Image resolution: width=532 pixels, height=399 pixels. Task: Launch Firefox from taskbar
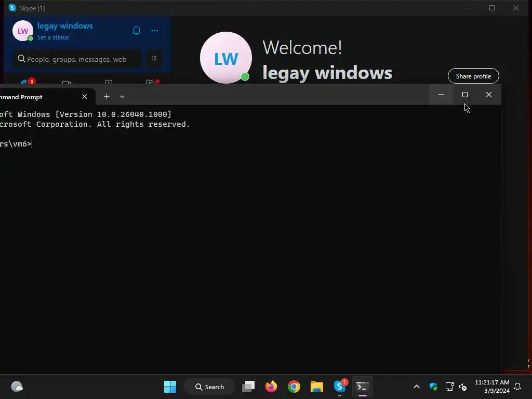pos(271,387)
